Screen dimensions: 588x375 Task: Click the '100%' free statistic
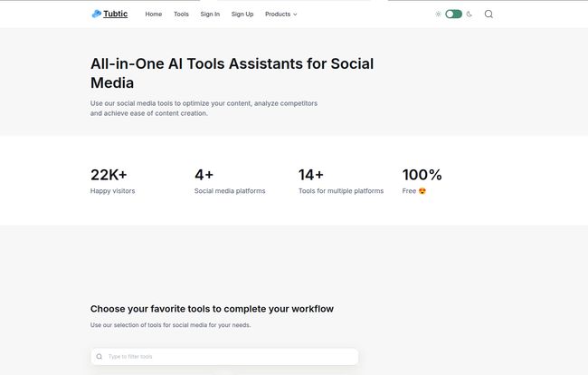(x=422, y=175)
